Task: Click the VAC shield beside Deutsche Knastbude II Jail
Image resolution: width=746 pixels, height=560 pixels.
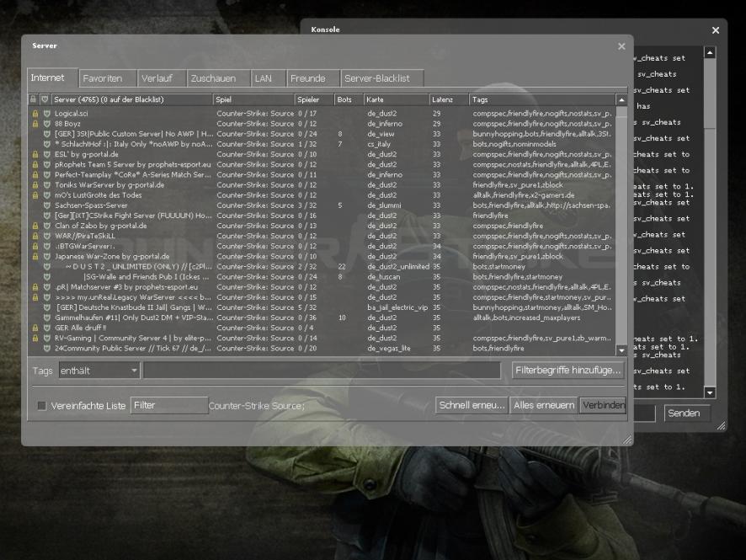Action: click(x=46, y=307)
